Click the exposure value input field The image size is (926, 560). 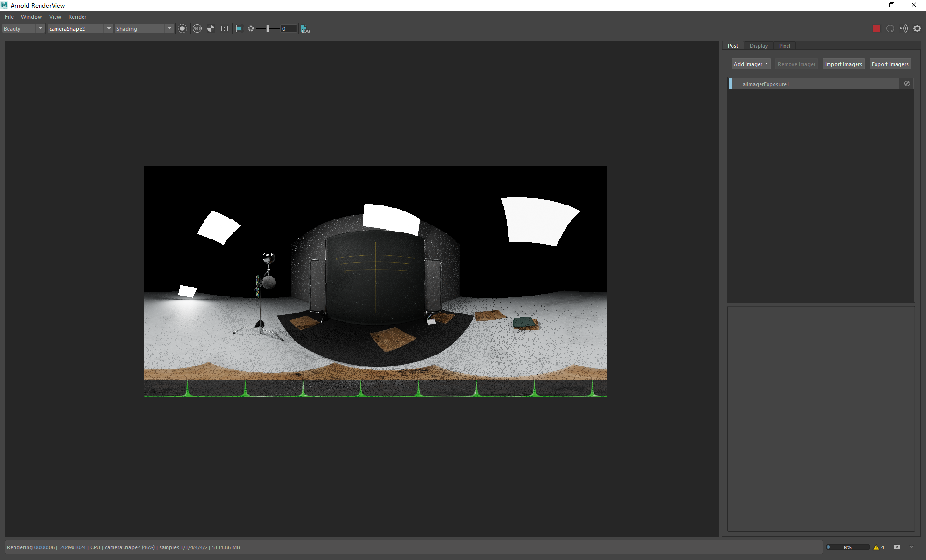coord(288,29)
